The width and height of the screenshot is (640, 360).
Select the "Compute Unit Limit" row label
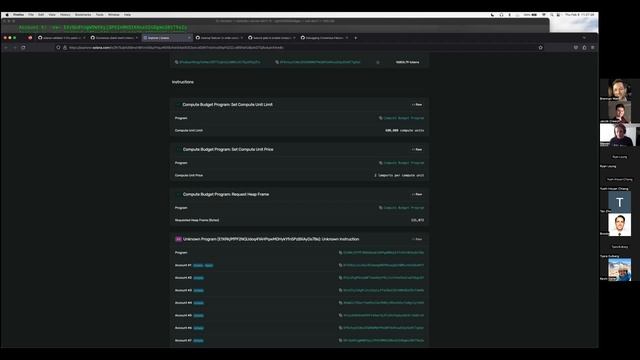click(x=189, y=131)
